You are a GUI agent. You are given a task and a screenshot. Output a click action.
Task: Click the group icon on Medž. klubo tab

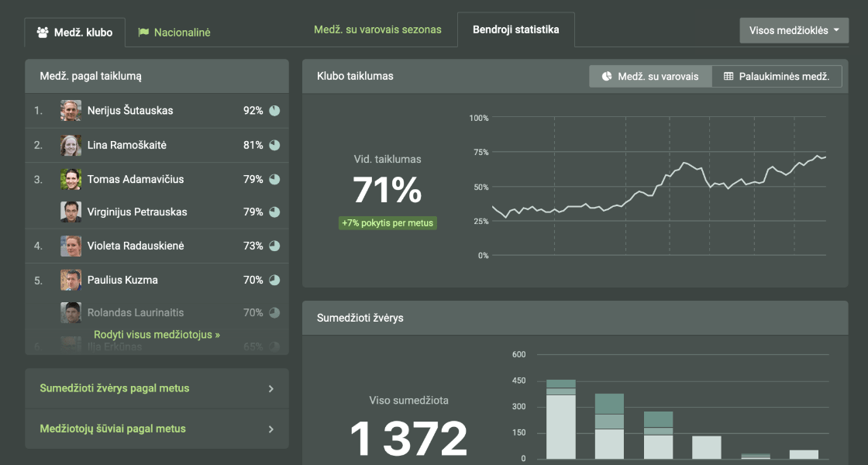[x=43, y=33]
